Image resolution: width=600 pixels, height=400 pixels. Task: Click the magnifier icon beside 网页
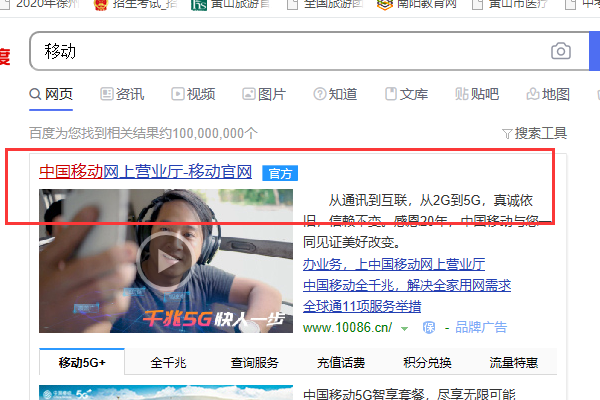pos(35,94)
